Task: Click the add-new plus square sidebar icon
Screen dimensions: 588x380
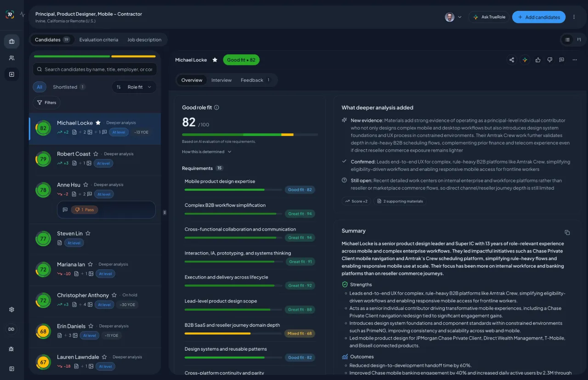Action: click(11, 74)
